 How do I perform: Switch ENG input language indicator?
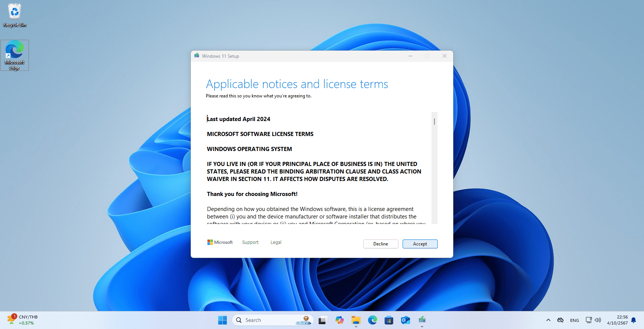574,320
